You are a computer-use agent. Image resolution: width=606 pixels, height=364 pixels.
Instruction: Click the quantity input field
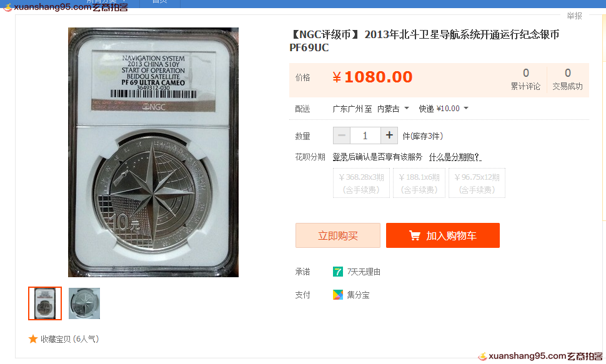(x=365, y=135)
